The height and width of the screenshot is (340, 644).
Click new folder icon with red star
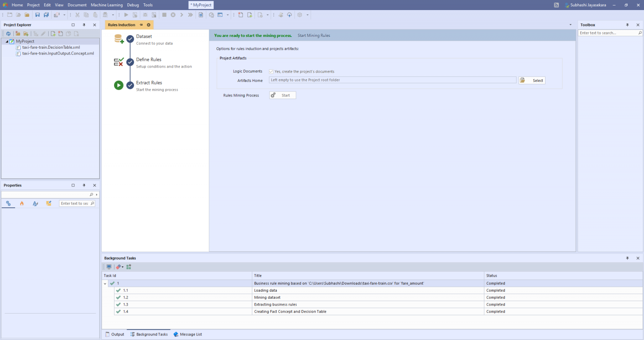coord(18,34)
